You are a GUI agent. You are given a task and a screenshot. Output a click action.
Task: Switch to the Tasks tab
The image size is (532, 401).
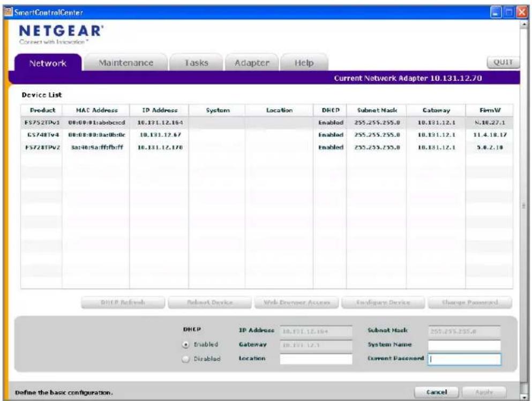[x=196, y=63]
